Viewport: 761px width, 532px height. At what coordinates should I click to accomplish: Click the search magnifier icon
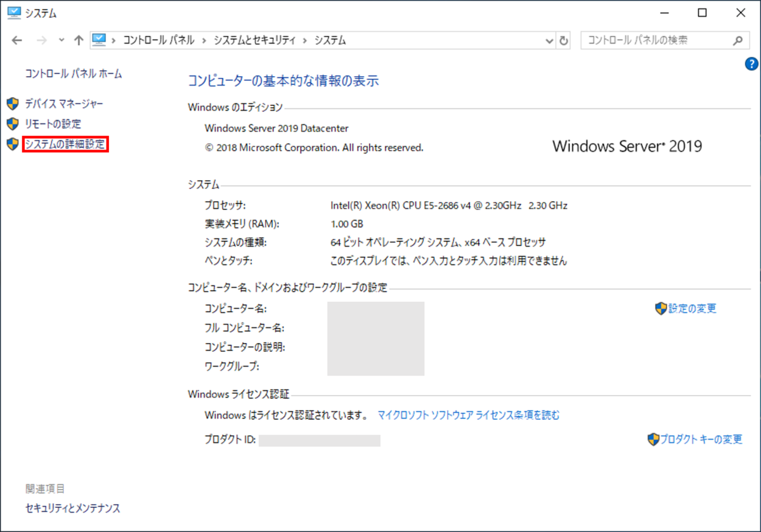738,39
